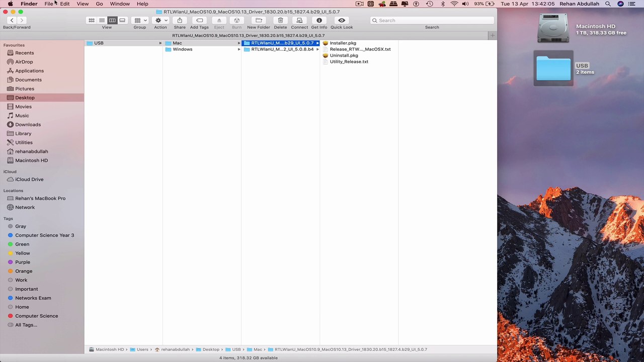Click the Add Tags toolbar icon
The image size is (644, 362).
pos(199,21)
